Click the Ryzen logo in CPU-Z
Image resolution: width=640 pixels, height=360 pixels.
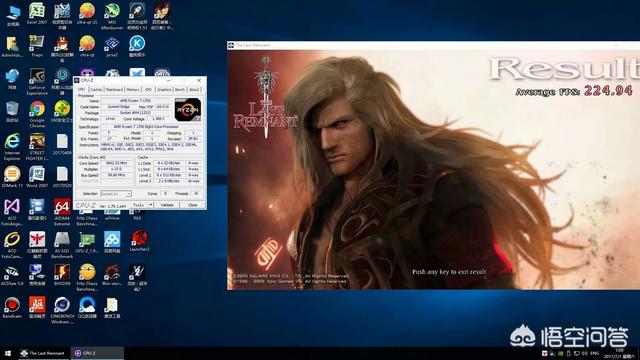click(x=188, y=110)
